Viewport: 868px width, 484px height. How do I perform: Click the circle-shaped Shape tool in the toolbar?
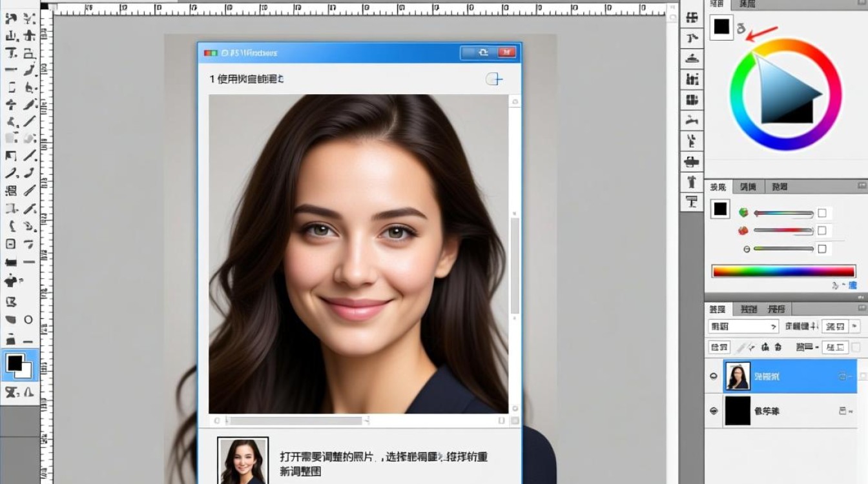click(x=28, y=319)
